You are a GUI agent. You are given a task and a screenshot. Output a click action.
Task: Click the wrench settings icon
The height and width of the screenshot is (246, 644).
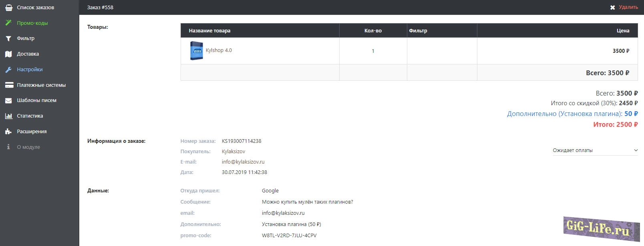point(8,70)
